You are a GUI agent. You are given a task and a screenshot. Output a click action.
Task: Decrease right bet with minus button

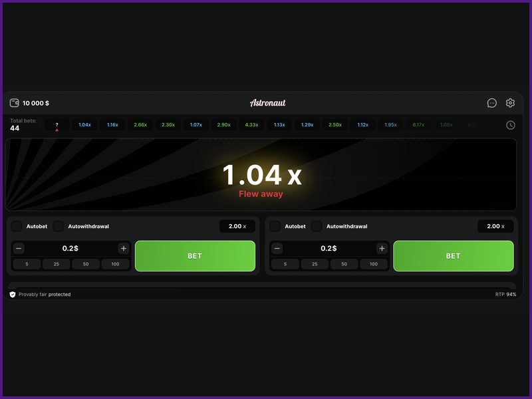tap(277, 249)
